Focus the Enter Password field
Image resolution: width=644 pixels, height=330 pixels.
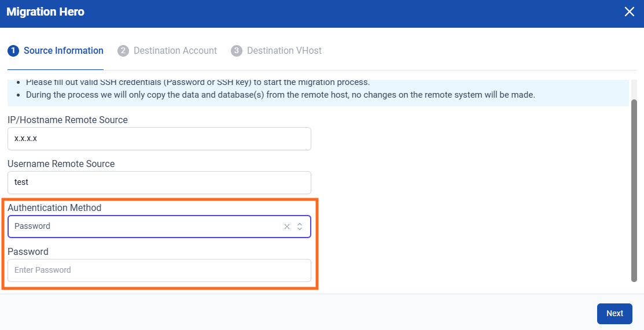pyautogui.click(x=159, y=270)
